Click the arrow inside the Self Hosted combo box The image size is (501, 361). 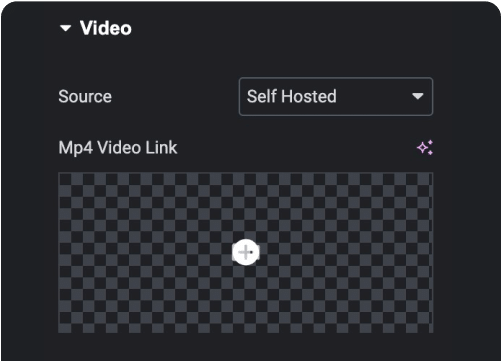(x=417, y=97)
